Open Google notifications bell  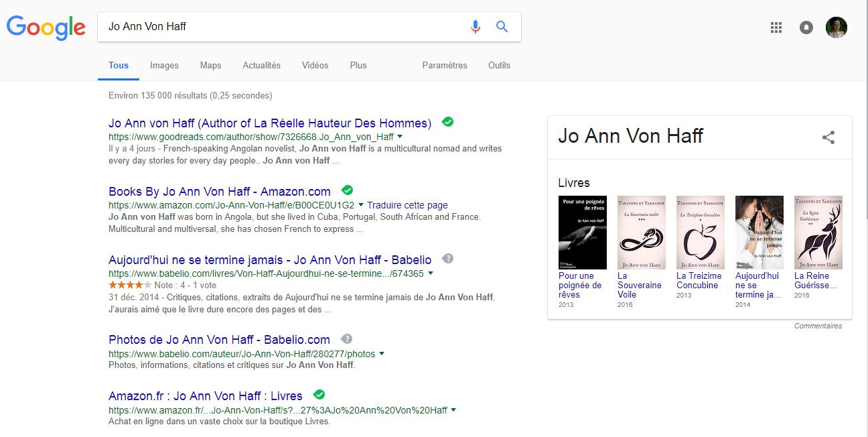tap(806, 27)
